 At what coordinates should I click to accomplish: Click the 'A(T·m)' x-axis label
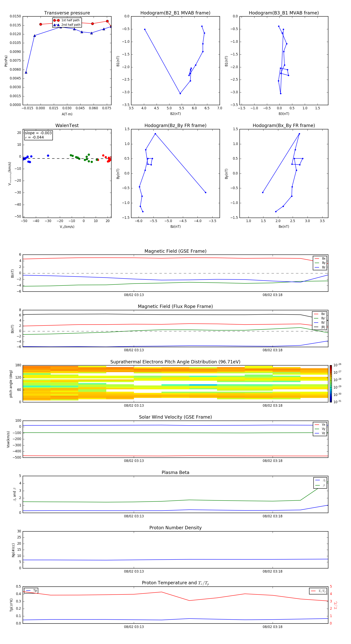[67, 114]
